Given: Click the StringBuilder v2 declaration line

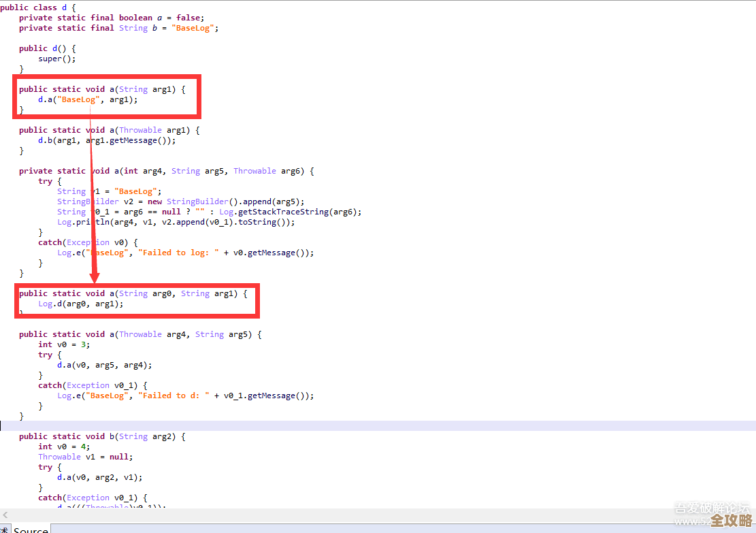Looking at the screenshot, I should (181, 201).
